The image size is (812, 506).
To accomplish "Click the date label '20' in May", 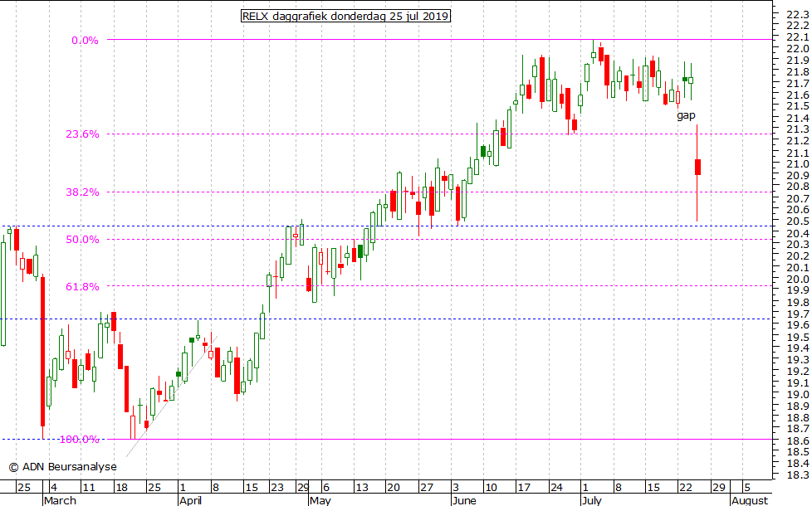I will [394, 488].
